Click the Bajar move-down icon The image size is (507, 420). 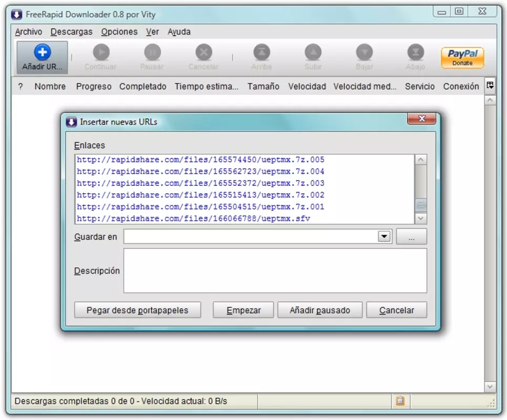click(x=365, y=52)
